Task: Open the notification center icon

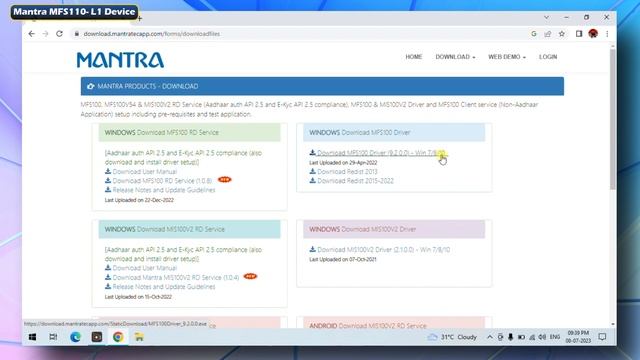Action: (602, 337)
